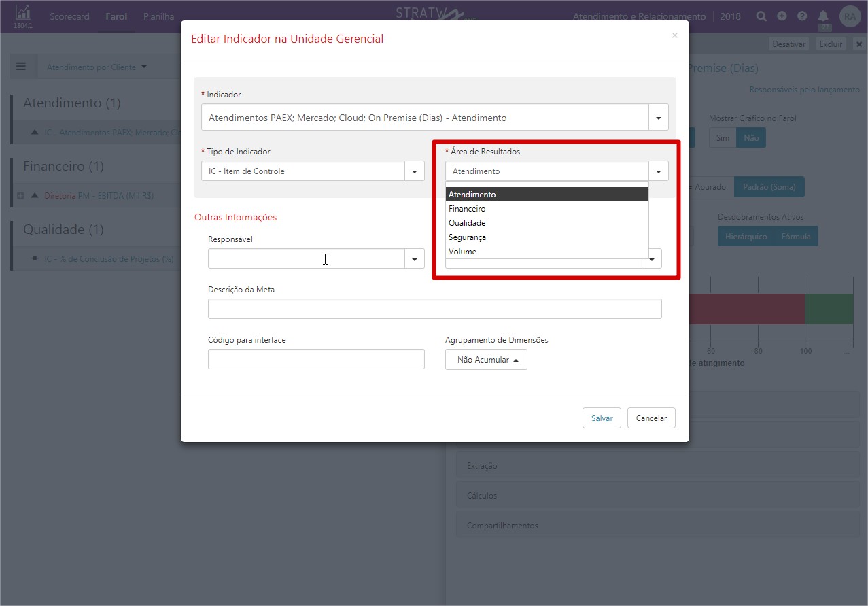Expand the Extração section
868x606 pixels.
658,466
